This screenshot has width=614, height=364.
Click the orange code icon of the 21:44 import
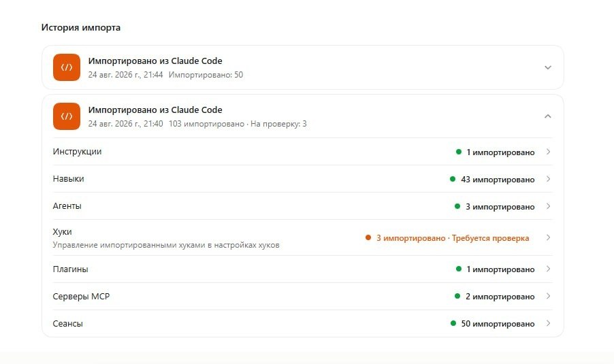pyautogui.click(x=67, y=67)
